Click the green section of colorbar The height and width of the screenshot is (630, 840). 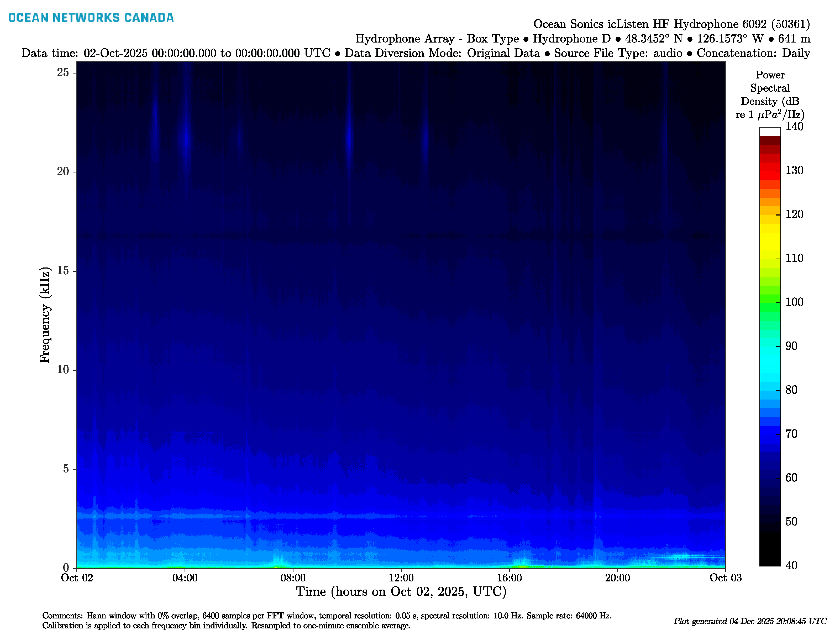point(770,304)
